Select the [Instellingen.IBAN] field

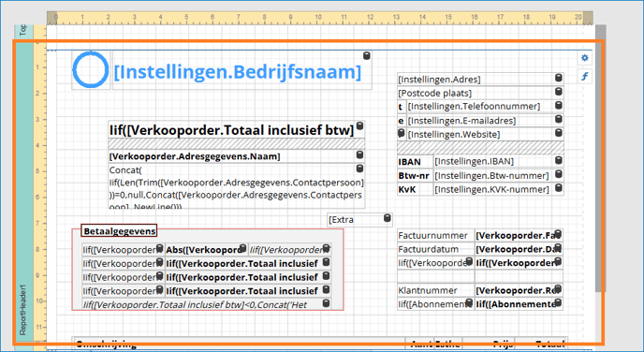click(x=499, y=162)
